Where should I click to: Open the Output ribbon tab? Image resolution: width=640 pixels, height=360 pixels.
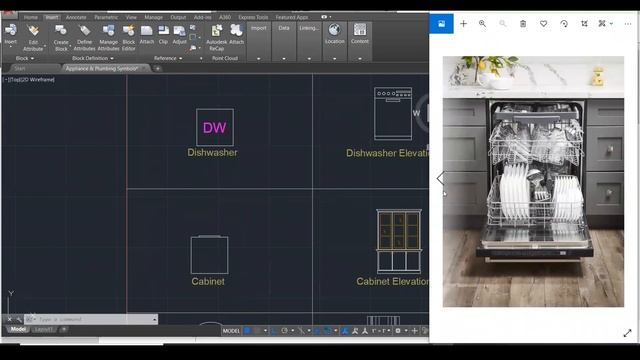click(x=178, y=17)
